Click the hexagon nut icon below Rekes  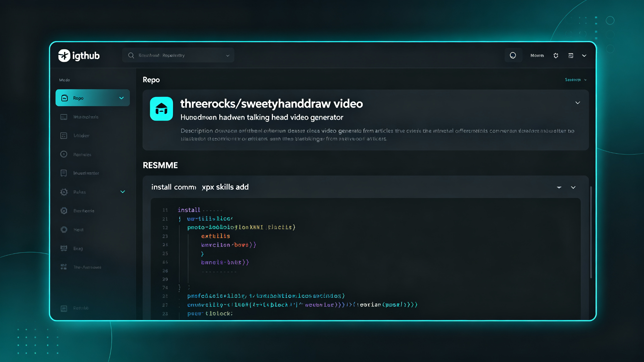click(x=64, y=211)
